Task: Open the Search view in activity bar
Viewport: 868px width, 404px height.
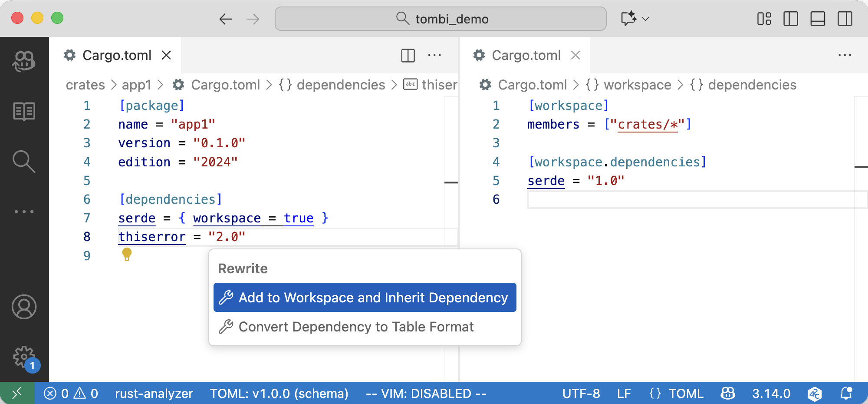Action: [24, 162]
